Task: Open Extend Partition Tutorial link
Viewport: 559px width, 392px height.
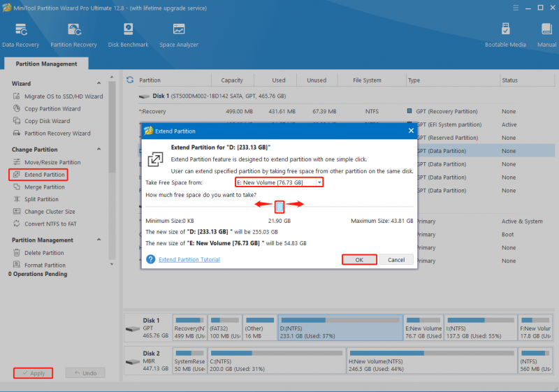Action: tap(189, 259)
